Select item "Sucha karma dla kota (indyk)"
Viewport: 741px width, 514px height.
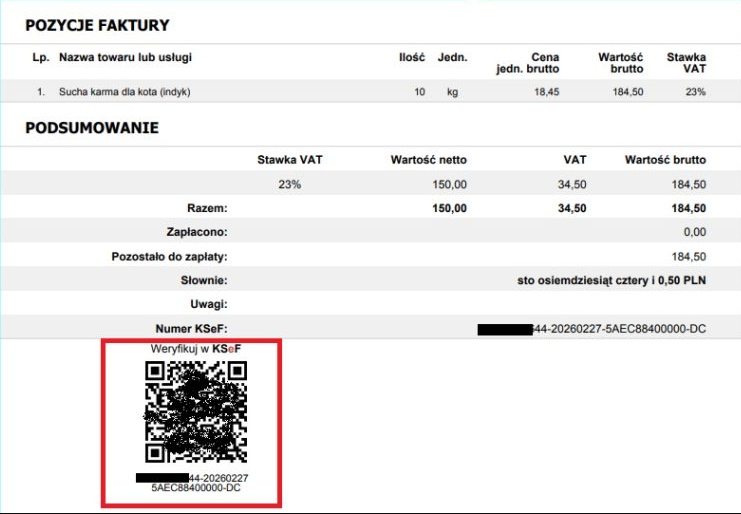click(124, 92)
